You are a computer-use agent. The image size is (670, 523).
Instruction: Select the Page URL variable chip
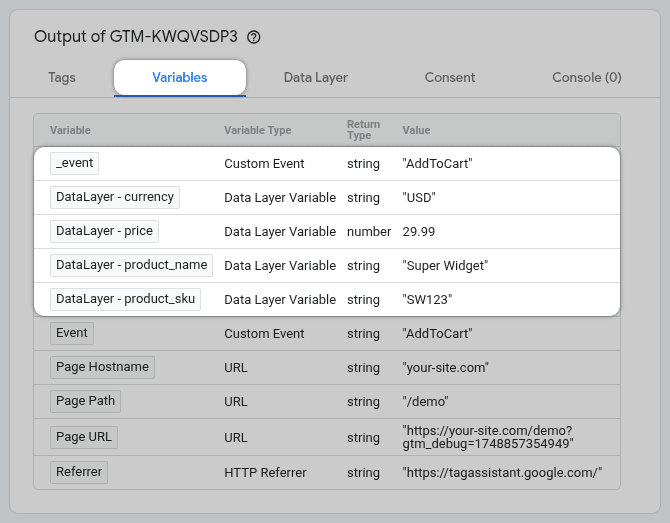pos(84,437)
